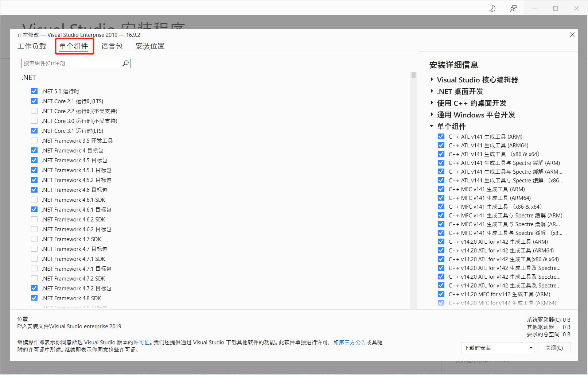Uncheck .NET Core 3.1 运行时(LTS)

(34, 131)
